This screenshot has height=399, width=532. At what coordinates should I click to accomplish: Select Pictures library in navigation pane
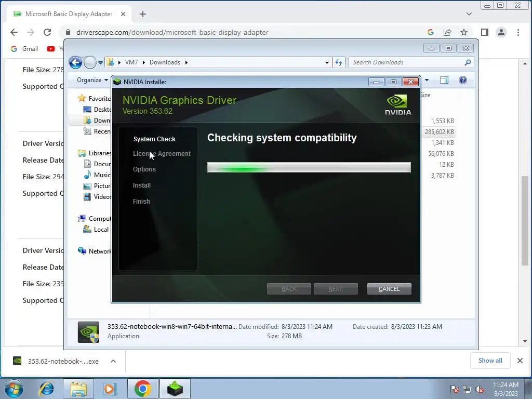97,186
